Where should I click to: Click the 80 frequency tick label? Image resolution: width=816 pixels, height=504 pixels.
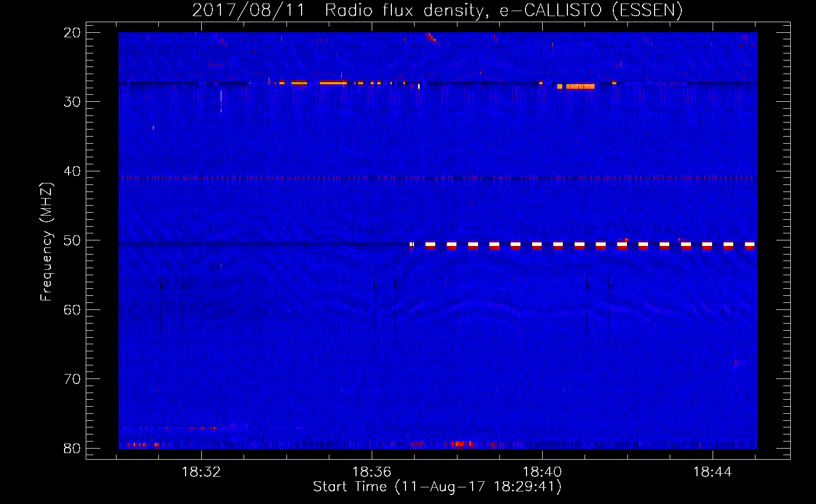point(72,449)
